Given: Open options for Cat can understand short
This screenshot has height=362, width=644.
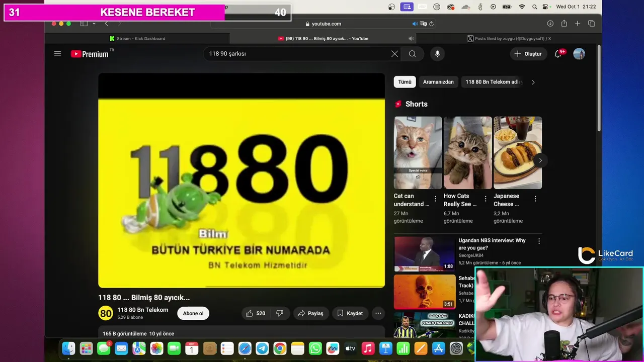Looking at the screenshot, I should (x=436, y=199).
